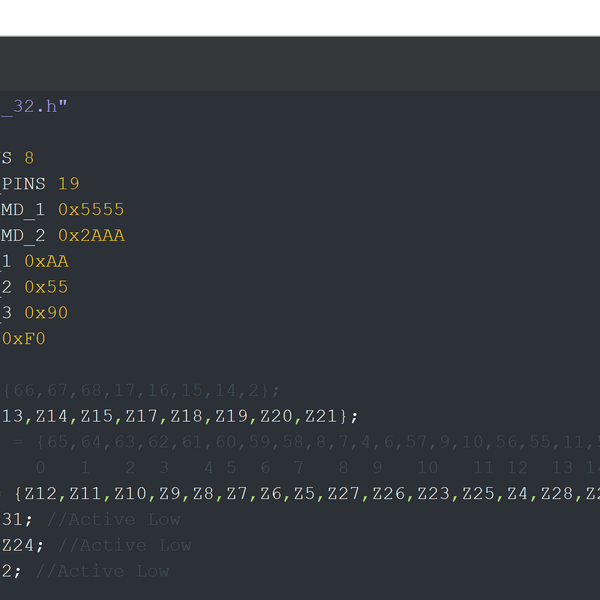Image resolution: width=600 pixels, height=600 pixels.
Task: Click Z21 at the end of the array
Action: (322, 416)
